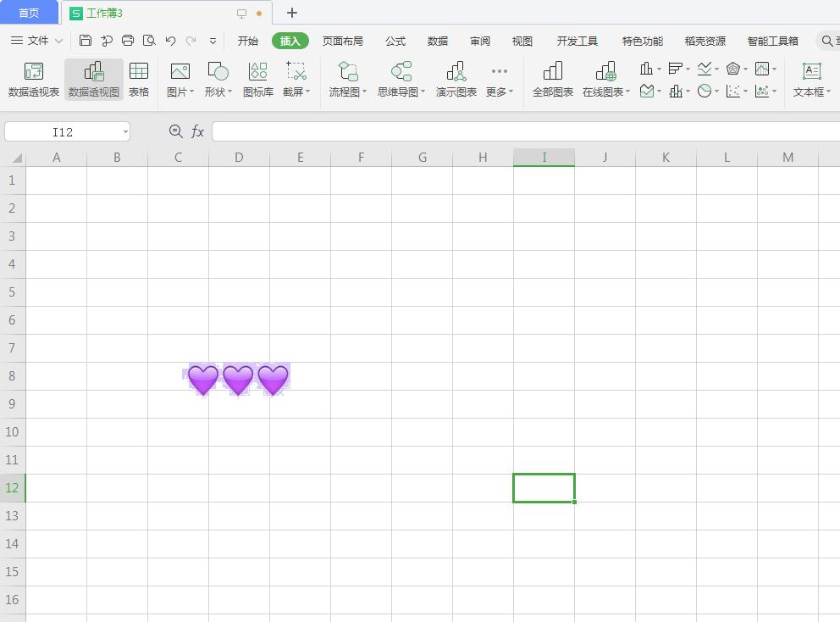Screen dimensions: 840x622
Task: Expand the 形状 dropdown arrow
Action: tap(229, 92)
